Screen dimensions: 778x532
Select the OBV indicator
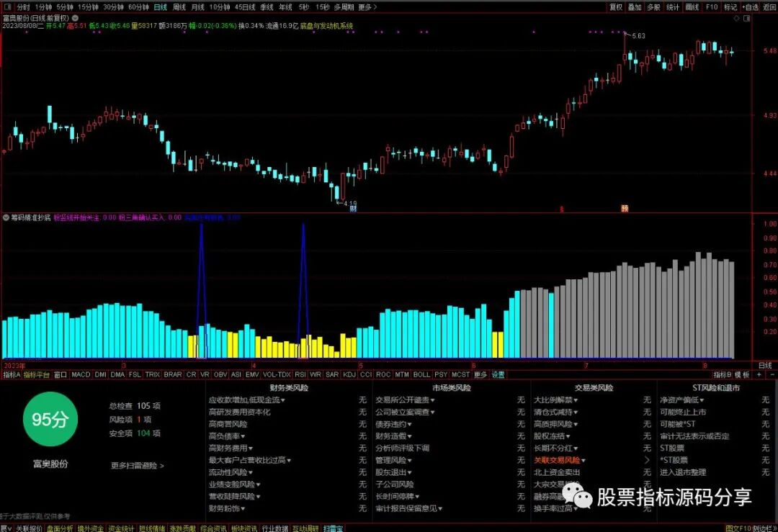coord(220,375)
